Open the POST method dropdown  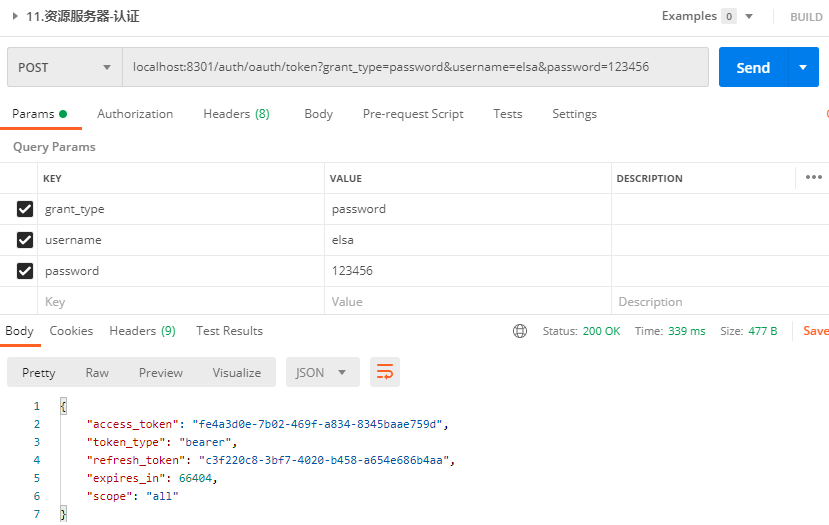coord(65,67)
